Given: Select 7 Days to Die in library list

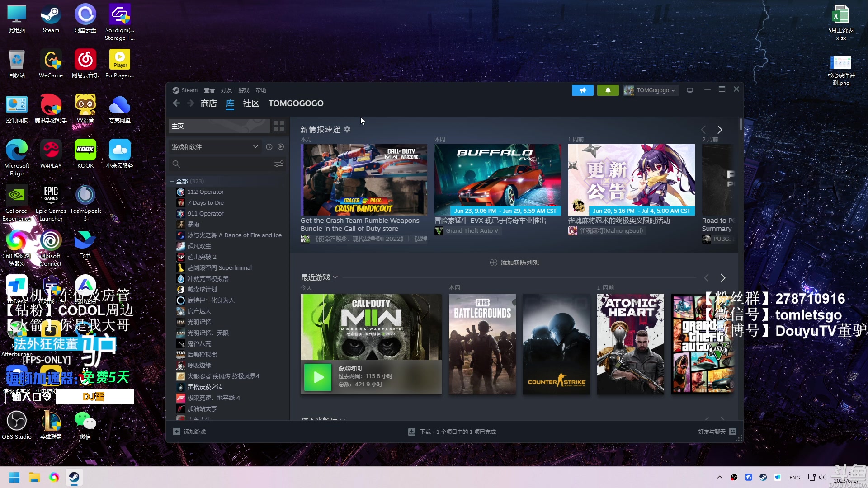Looking at the screenshot, I should click(206, 203).
